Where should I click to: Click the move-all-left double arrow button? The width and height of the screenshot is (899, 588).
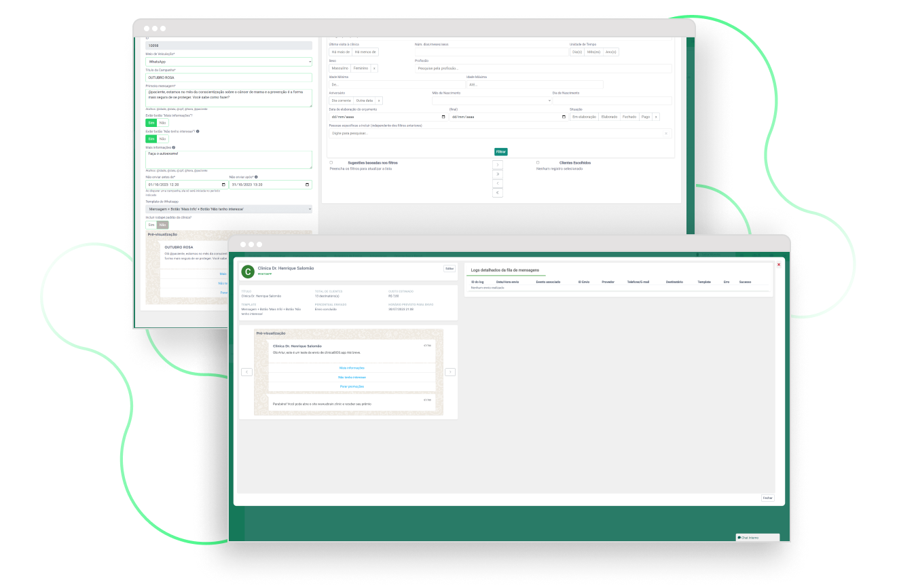pyautogui.click(x=498, y=193)
